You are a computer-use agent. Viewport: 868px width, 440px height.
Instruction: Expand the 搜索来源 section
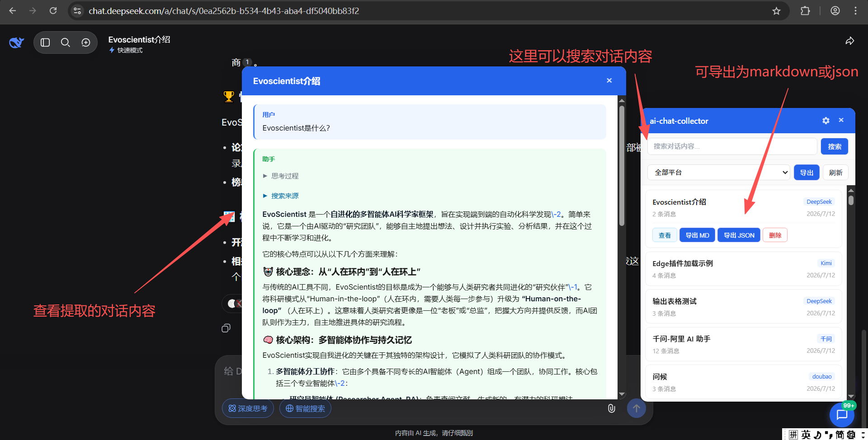tap(281, 196)
